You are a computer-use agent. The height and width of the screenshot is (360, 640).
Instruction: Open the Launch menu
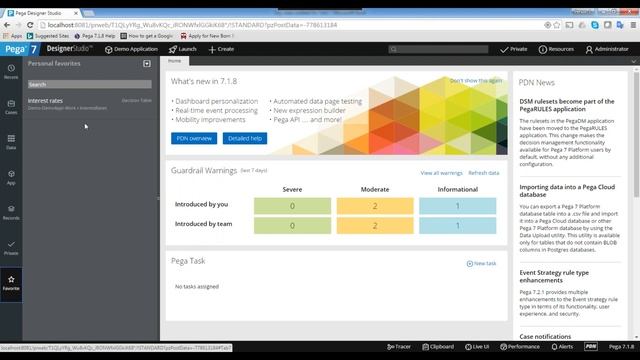[182, 49]
